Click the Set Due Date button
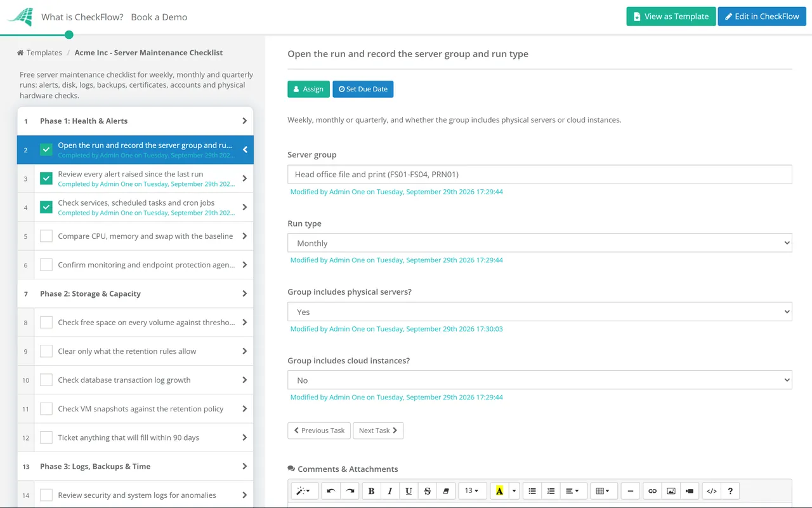The width and height of the screenshot is (812, 508). [363, 89]
